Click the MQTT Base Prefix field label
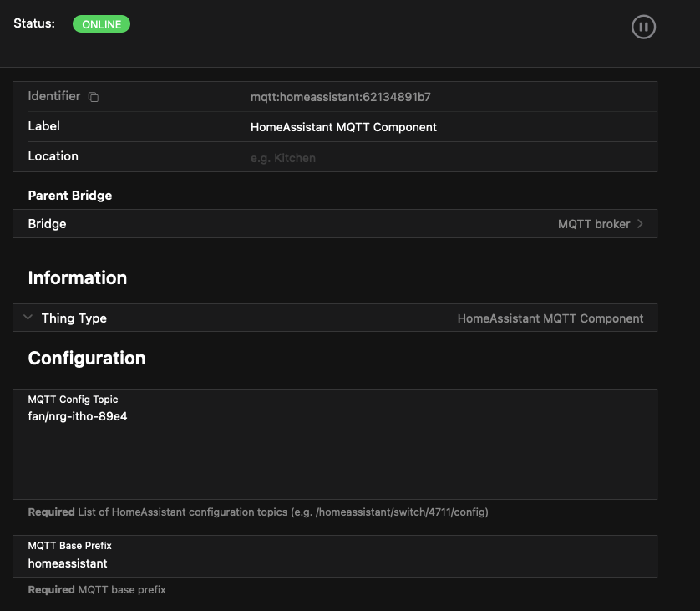This screenshot has width=700, height=611. click(69, 546)
